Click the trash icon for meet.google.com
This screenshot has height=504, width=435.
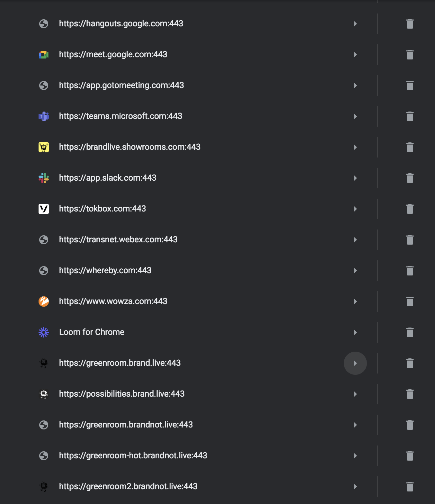[x=410, y=55]
